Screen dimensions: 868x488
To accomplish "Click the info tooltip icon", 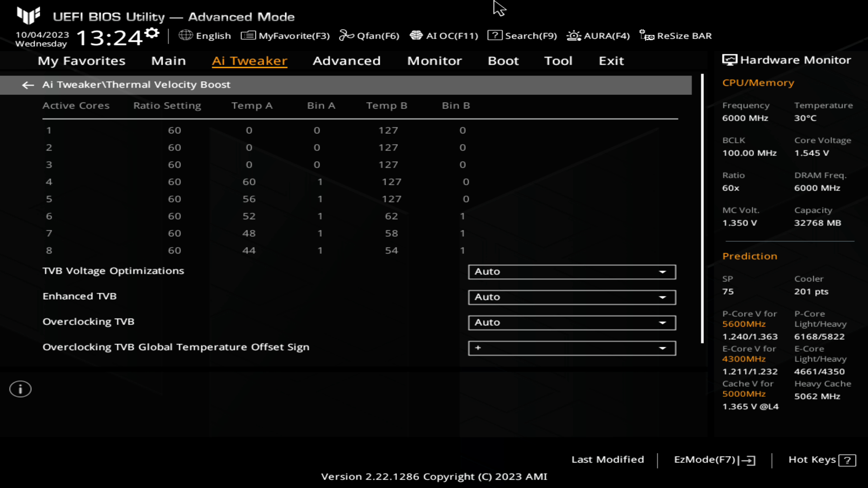I will [x=20, y=389].
